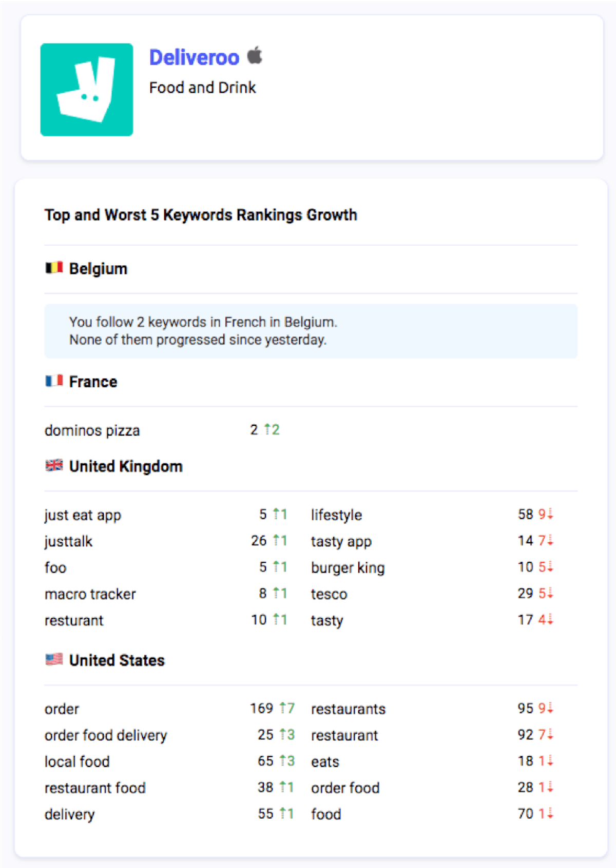Click the 'local food' keyword
616x868 pixels.
click(x=77, y=762)
